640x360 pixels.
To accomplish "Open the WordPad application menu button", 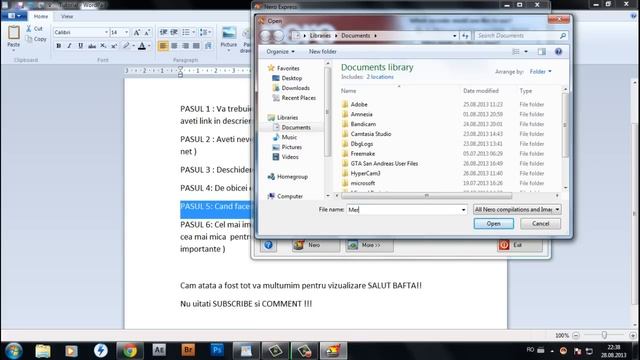I will coord(14,16).
